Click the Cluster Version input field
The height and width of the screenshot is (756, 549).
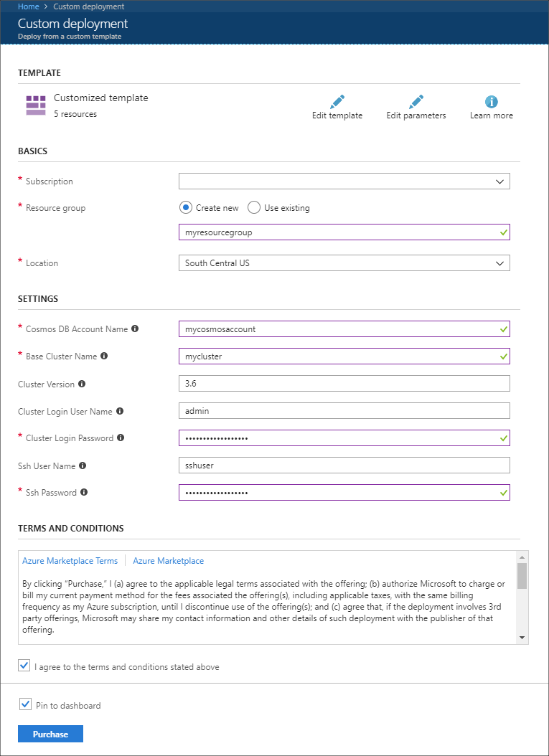344,384
